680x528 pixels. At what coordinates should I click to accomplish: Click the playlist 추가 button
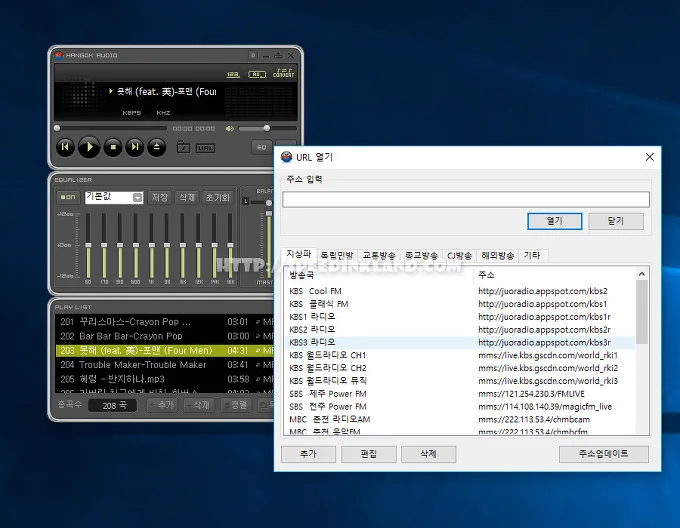tap(162, 405)
